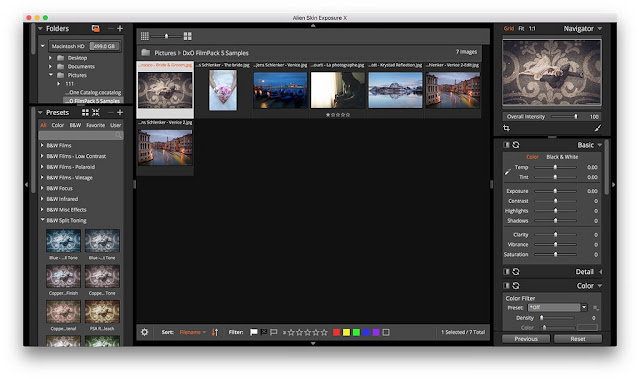Select the brush tool icon beside Overall Intensity
Image resolution: width=640 pixels, height=379 pixels.
598,129
